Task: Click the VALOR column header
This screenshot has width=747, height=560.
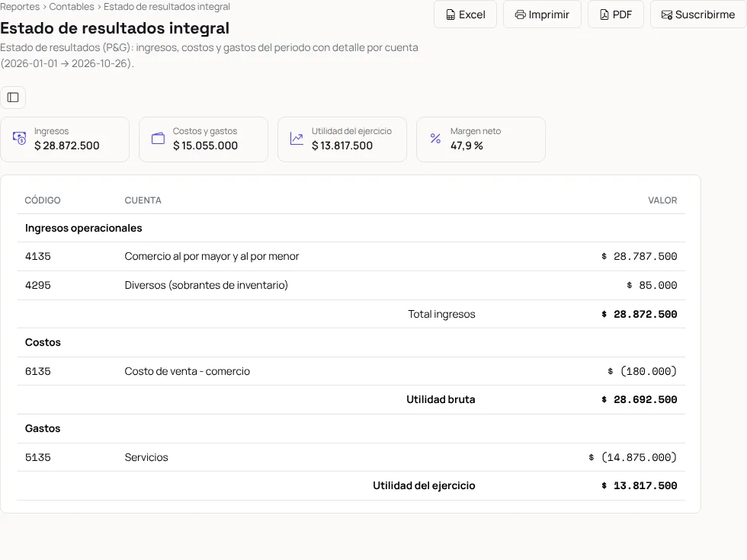Action: tap(662, 200)
